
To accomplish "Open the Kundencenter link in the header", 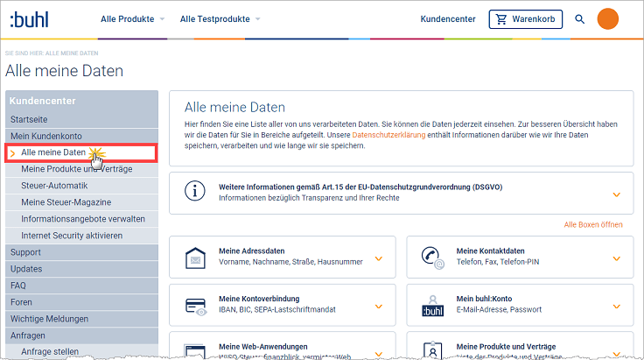I will [x=448, y=19].
